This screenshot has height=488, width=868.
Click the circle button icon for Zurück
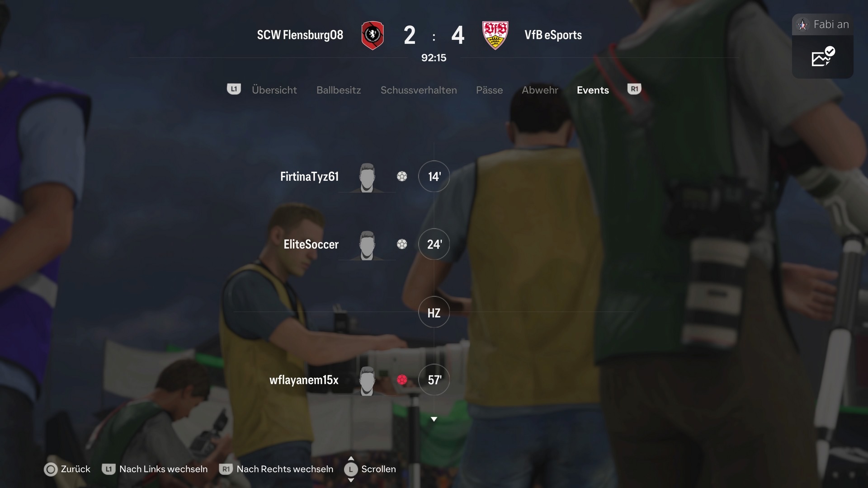[x=51, y=469]
